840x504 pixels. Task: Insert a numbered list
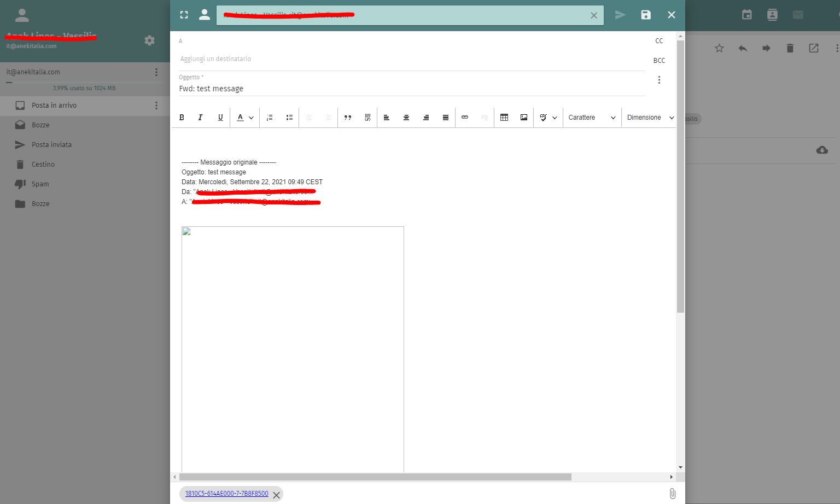coord(270,118)
